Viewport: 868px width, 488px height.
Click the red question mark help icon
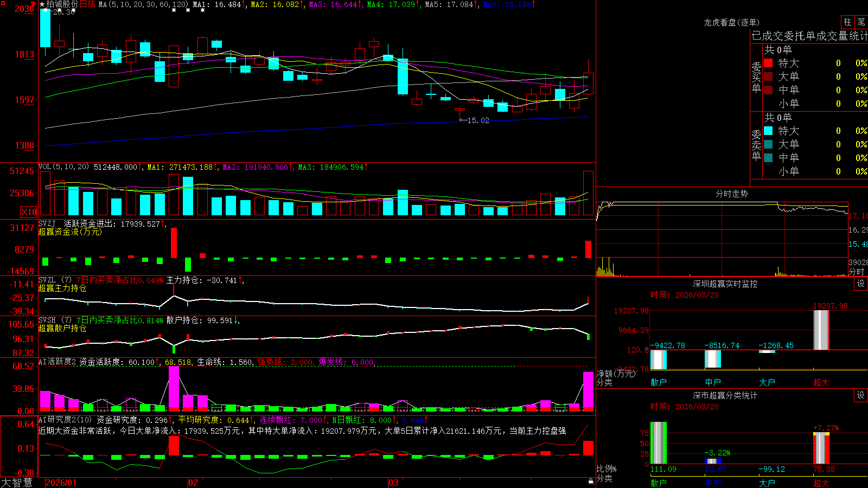pyautogui.click(x=34, y=4)
